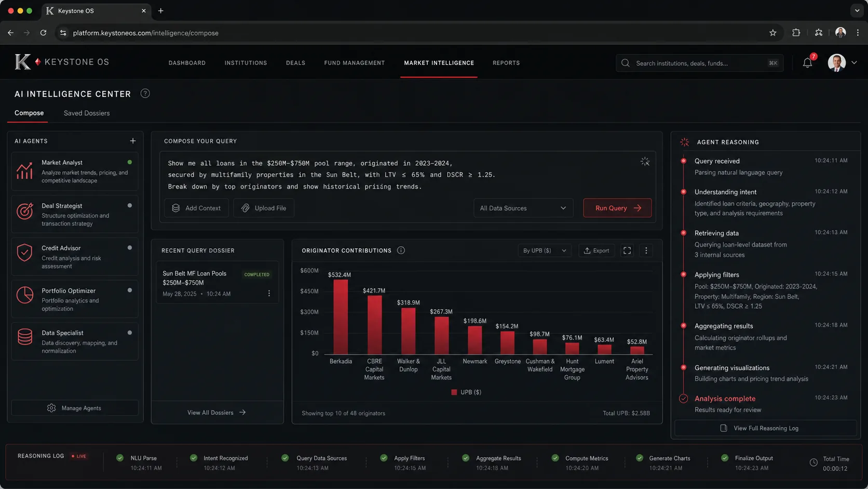The width and height of the screenshot is (868, 489).
Task: Export the originator chart
Action: click(596, 250)
